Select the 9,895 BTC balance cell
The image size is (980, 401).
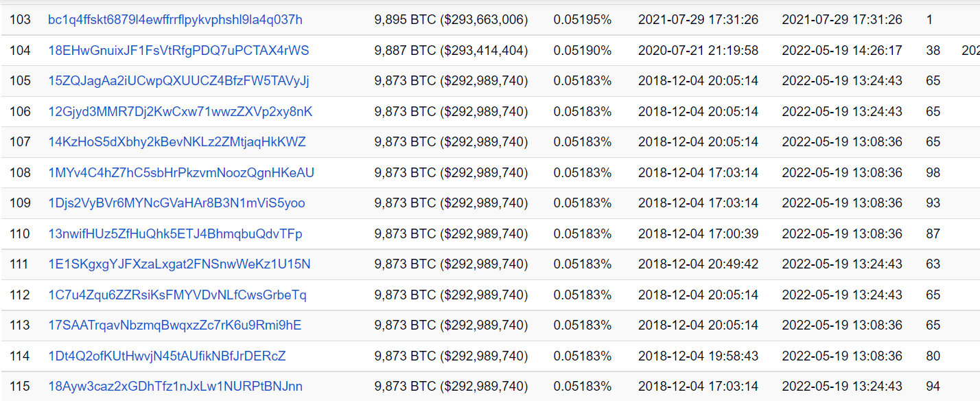tap(451, 19)
